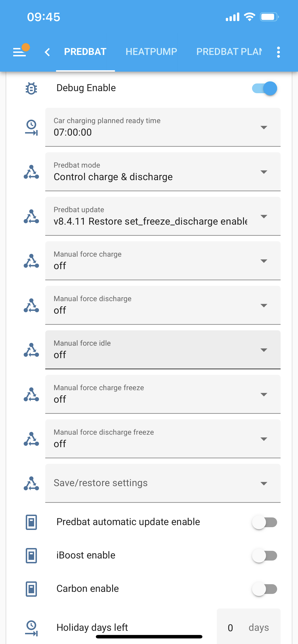The width and height of the screenshot is (298, 644).
Task: Toggle the Carbon enable switch
Action: pyautogui.click(x=265, y=589)
